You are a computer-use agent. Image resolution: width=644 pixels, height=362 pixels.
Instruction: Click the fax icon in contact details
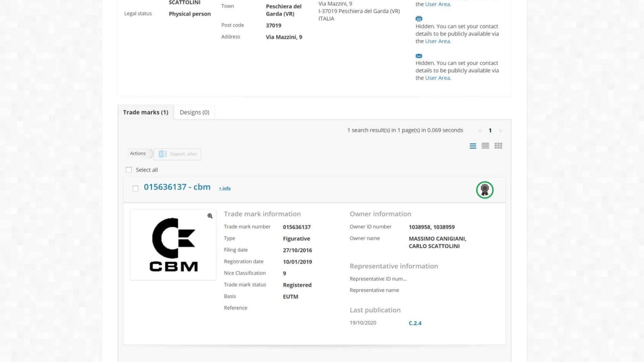click(419, 19)
